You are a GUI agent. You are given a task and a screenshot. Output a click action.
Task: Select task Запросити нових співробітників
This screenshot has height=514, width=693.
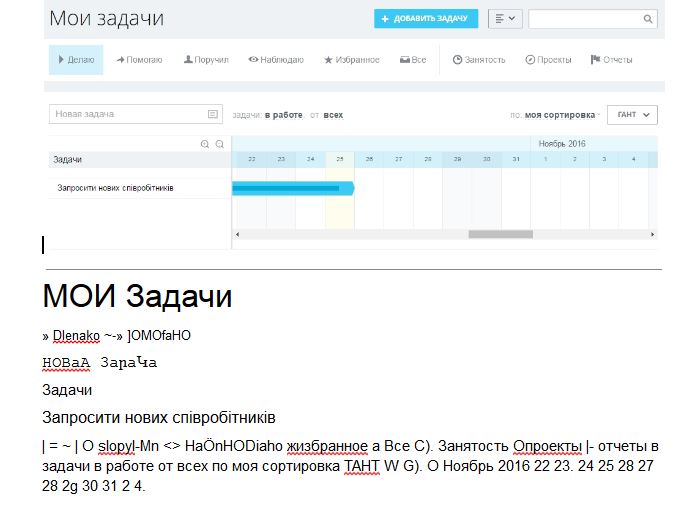[115, 188]
